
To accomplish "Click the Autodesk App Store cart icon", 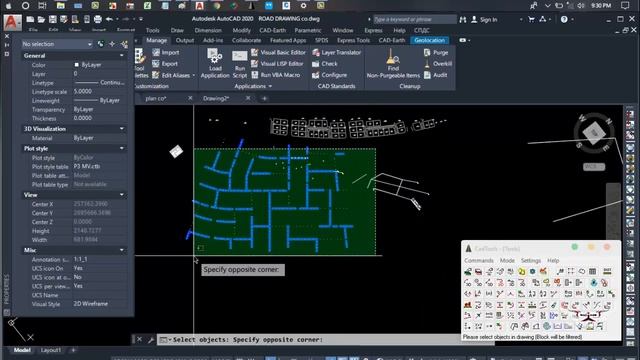I will tap(531, 19).
